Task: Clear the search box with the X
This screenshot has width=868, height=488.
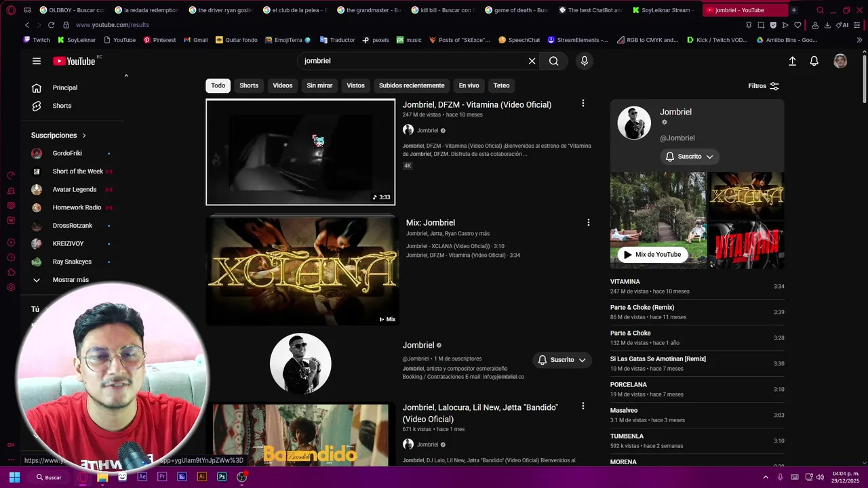Action: [532, 61]
